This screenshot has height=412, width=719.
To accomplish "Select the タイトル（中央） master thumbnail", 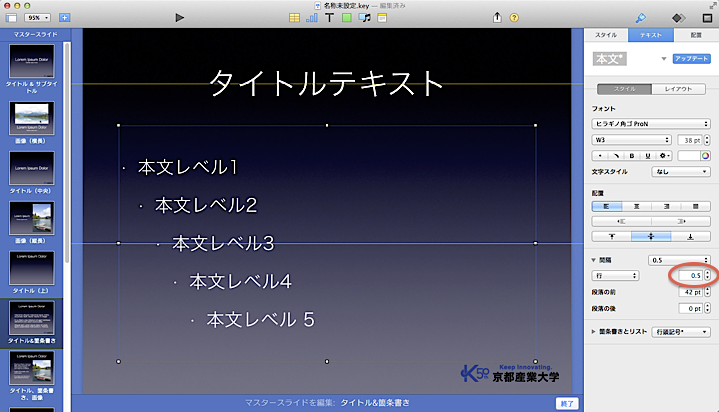I will (x=32, y=168).
